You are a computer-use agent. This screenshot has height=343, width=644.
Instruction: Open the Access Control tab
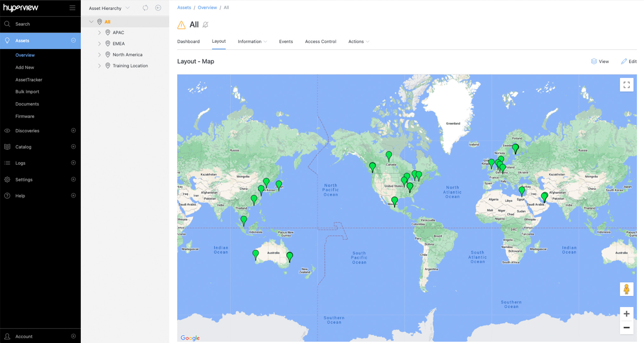click(x=321, y=42)
